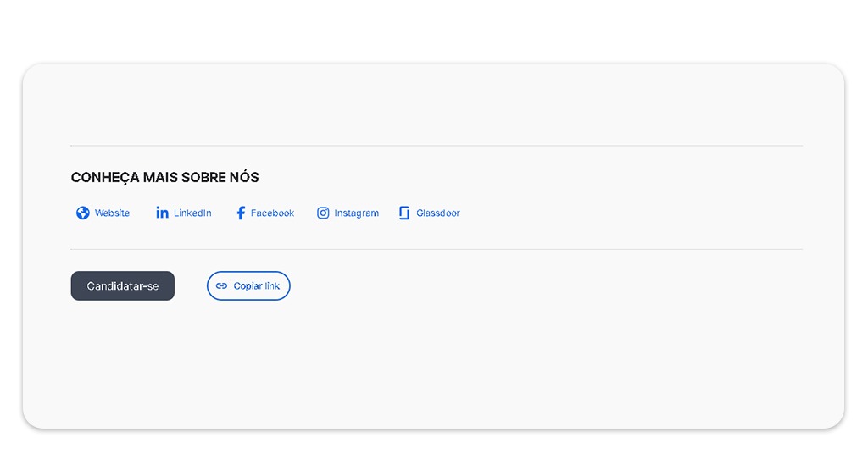Go to the Instagram text link

point(356,213)
